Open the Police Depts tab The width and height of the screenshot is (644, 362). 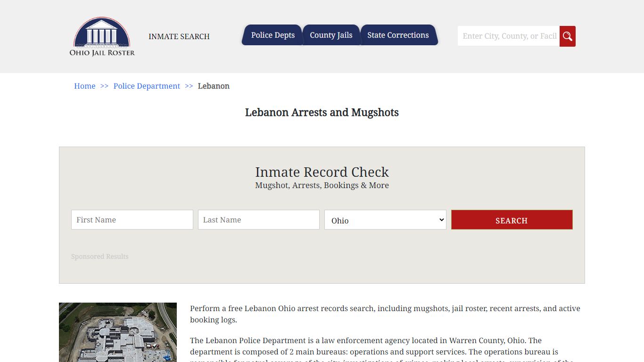tap(272, 35)
